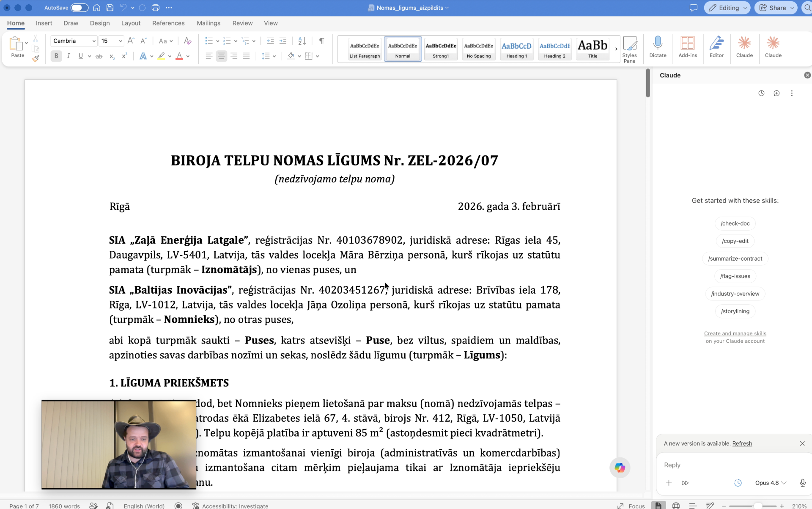Click the Refresh link in version notice

coord(742,443)
